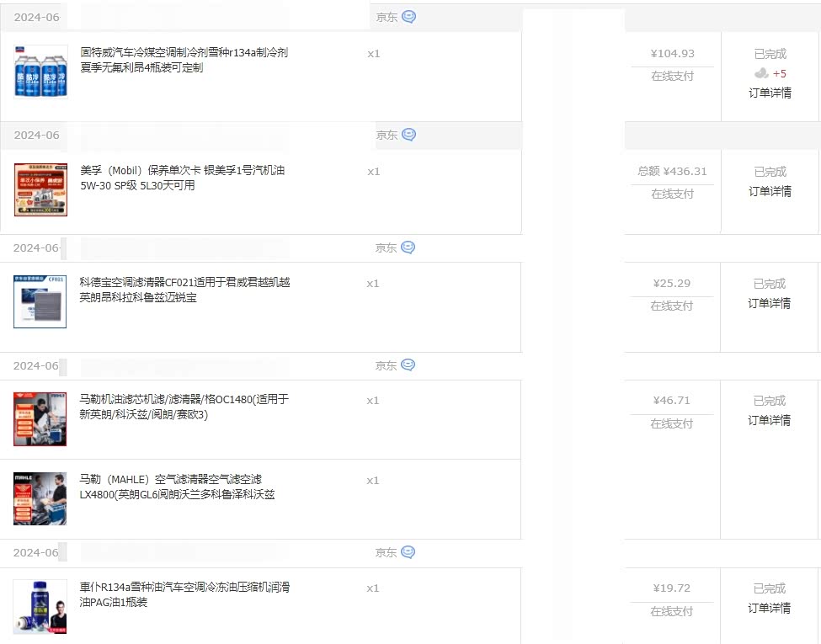The height and width of the screenshot is (644, 821).
Task: View order details for ¥436.31 Mobil order
Action: 770,191
